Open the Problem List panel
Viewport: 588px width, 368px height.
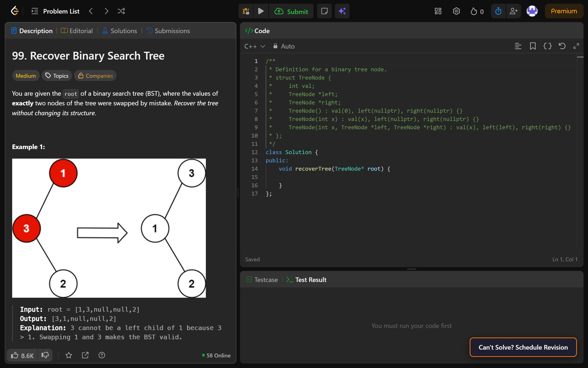[x=56, y=11]
